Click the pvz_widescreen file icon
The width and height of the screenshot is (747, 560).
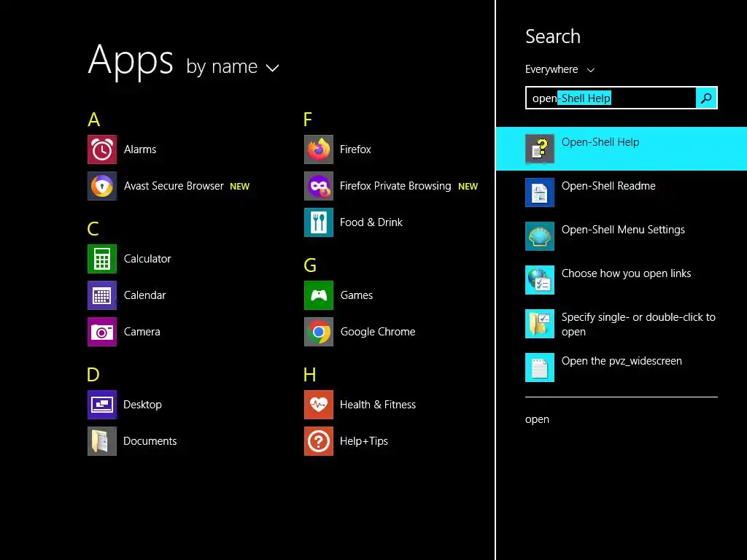pyautogui.click(x=540, y=367)
